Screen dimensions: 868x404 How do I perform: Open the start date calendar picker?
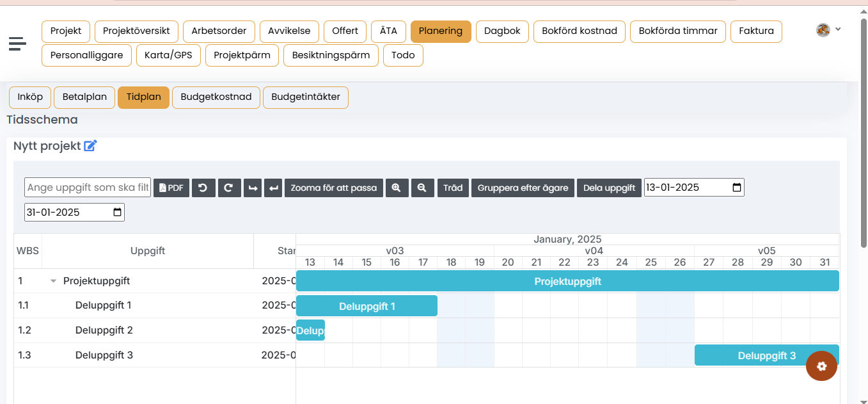click(x=736, y=188)
